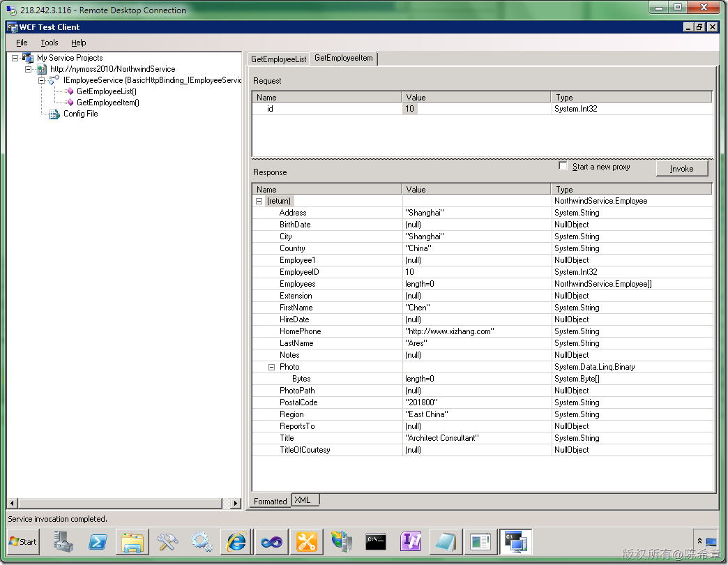Click the LastName "Ares" value
The height and width of the screenshot is (565, 728).
click(x=477, y=344)
